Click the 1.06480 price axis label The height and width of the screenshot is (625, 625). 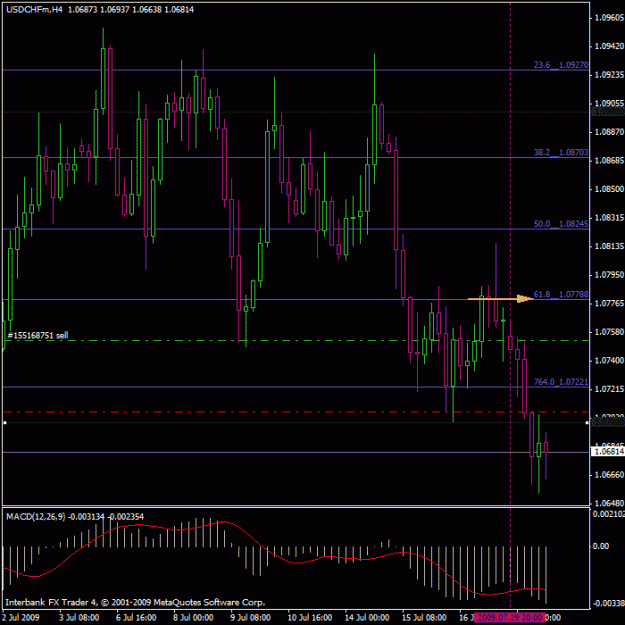pos(609,503)
